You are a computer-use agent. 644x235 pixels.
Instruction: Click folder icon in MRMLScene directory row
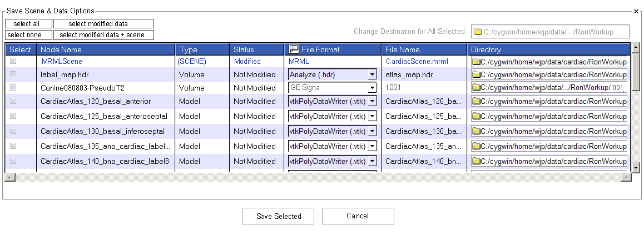click(476, 62)
